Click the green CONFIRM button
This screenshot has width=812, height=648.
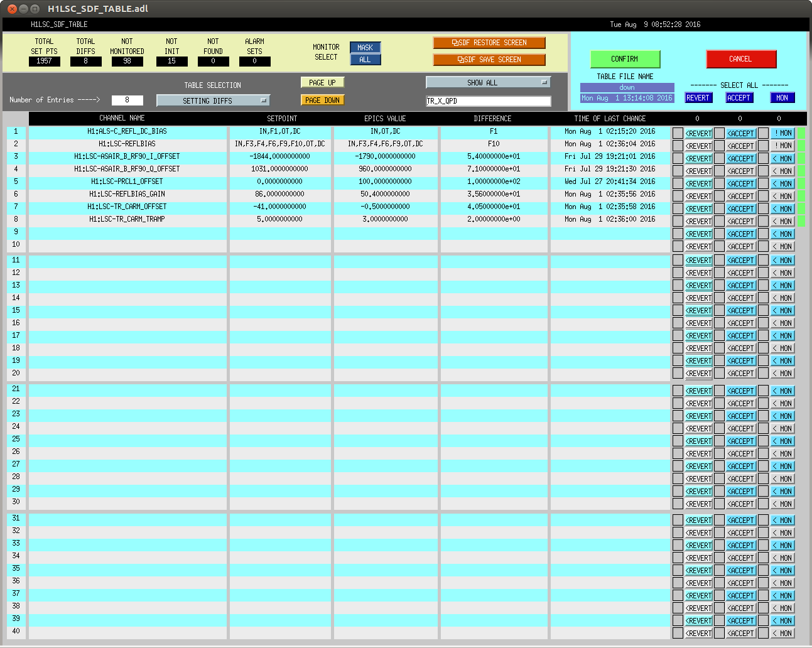click(625, 59)
